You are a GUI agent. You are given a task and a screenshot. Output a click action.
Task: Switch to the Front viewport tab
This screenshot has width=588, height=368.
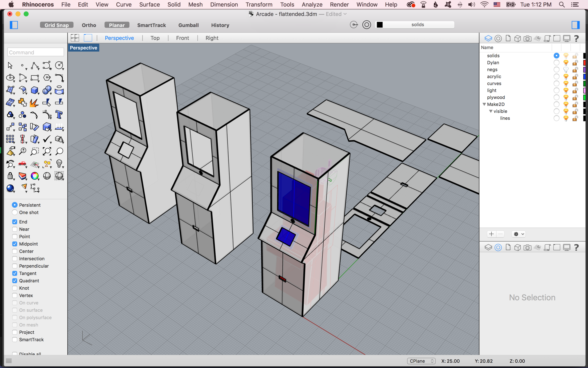[x=182, y=38]
